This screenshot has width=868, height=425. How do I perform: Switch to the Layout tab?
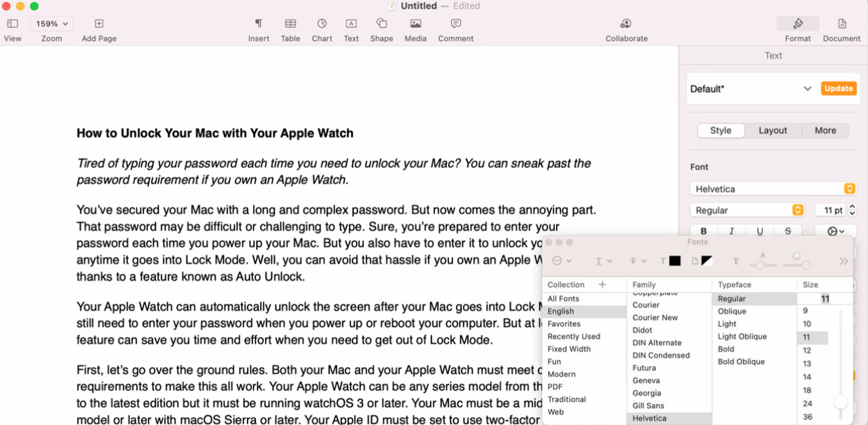773,130
